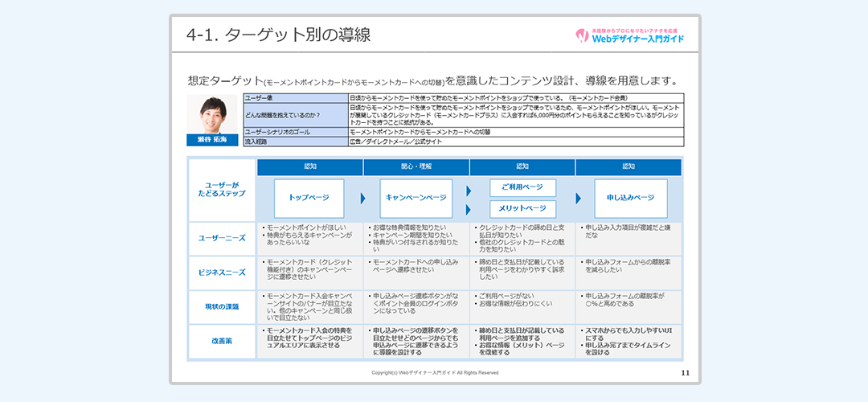Click the 現状の課題 row label
The image size is (868, 402).
pyautogui.click(x=222, y=307)
